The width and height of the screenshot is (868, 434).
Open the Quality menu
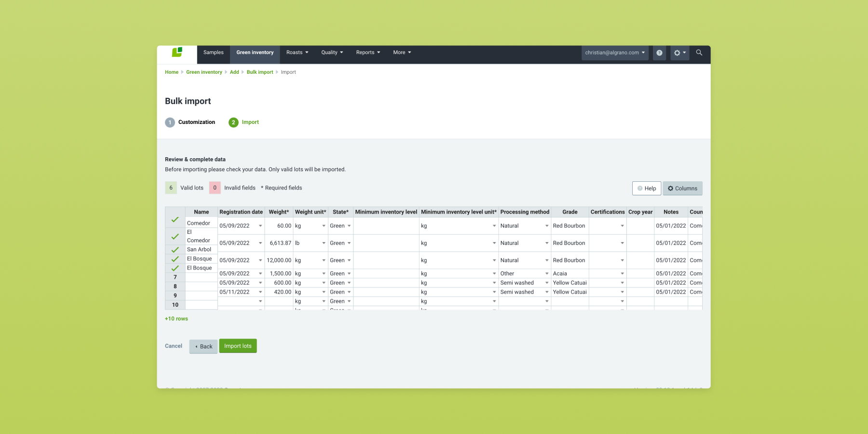pos(332,53)
